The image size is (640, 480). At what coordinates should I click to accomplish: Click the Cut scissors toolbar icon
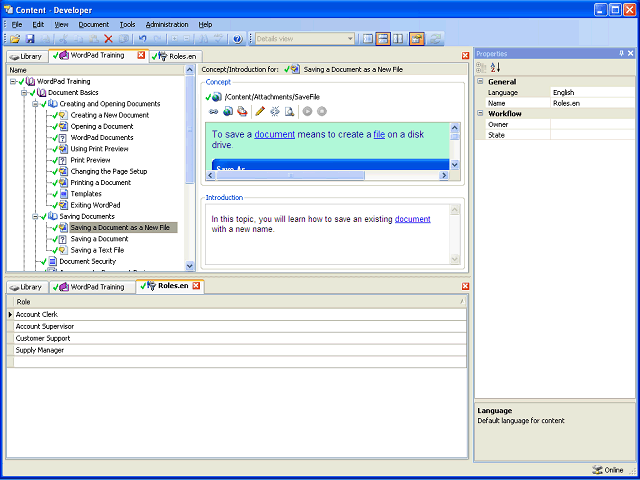[x=63, y=39]
